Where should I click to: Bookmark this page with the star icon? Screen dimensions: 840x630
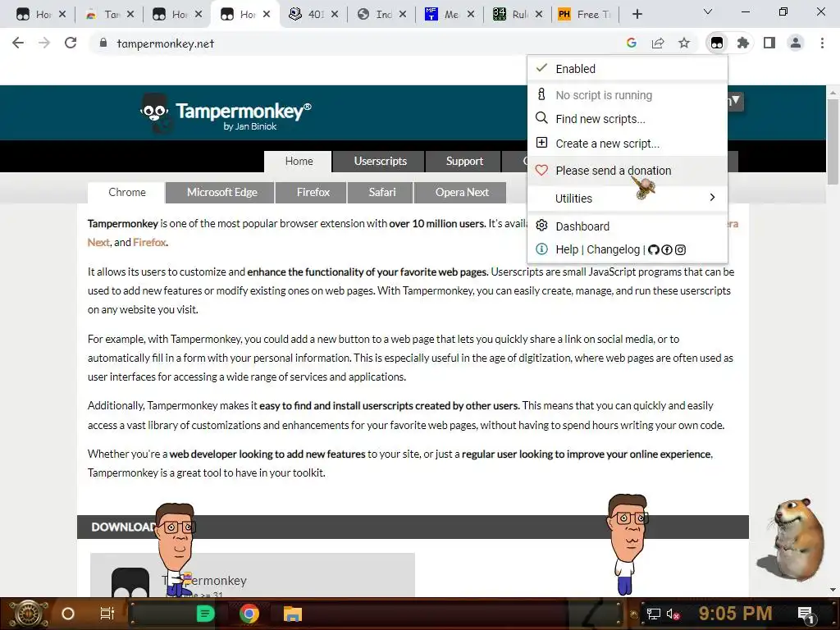(683, 43)
